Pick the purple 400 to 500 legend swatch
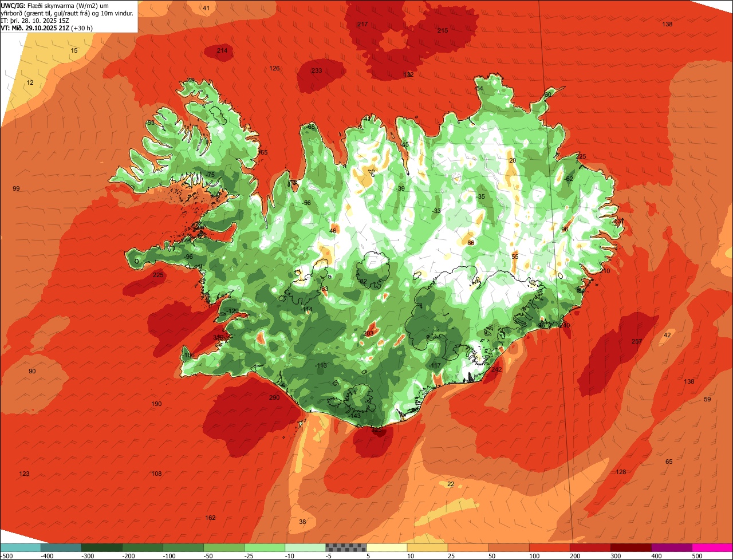Screen dimensions: 733x560 click(671, 547)
